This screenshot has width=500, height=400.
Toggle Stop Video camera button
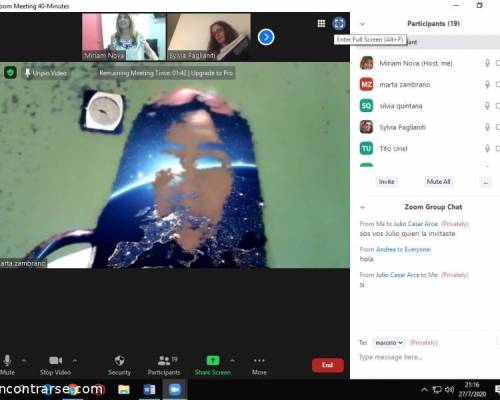click(55, 365)
